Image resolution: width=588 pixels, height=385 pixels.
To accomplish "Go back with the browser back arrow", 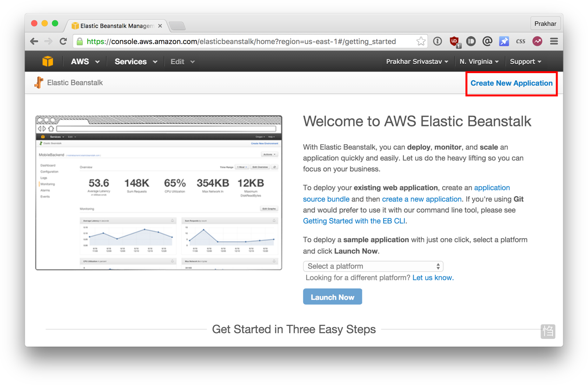I will click(34, 42).
